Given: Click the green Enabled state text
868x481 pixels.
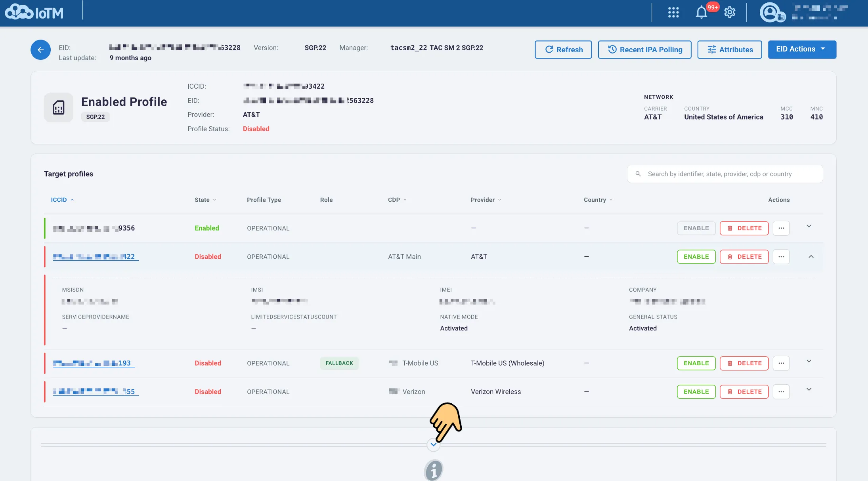Looking at the screenshot, I should pos(207,228).
